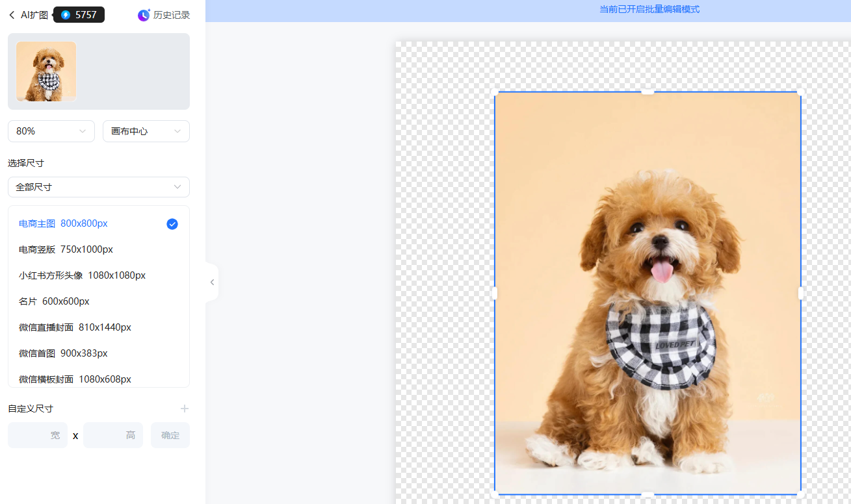Click the top-center resize handle of image

648,92
